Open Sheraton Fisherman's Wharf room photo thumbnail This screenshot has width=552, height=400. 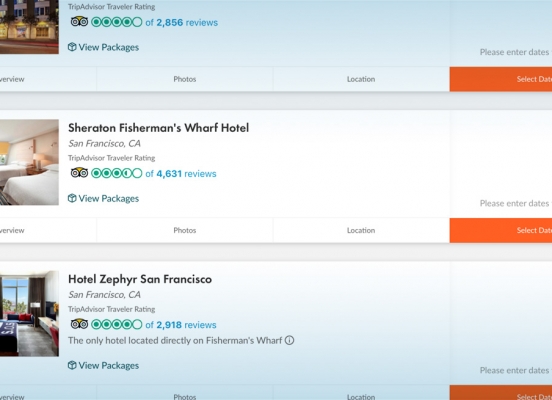(x=29, y=162)
